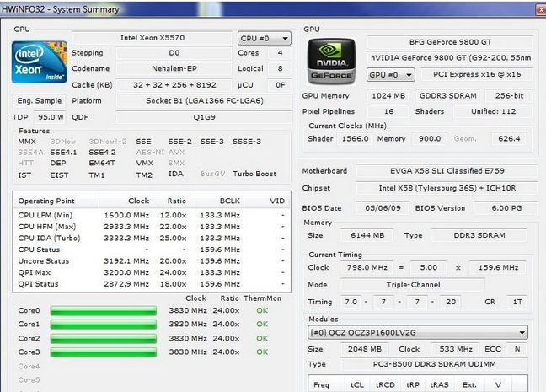Click the Core1 load bar

click(x=104, y=325)
